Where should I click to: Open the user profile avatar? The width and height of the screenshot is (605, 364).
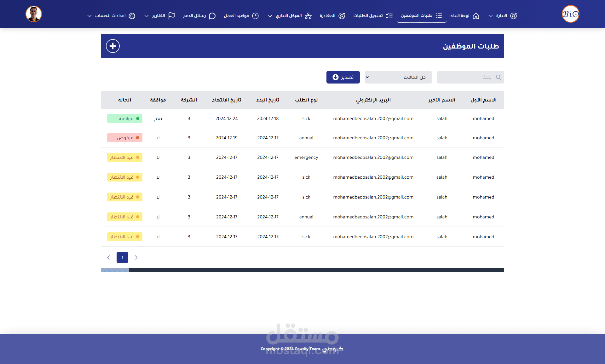pos(34,14)
